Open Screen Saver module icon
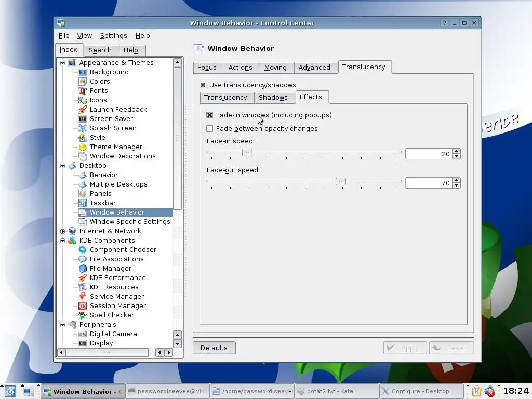Image resolution: width=532 pixels, height=399 pixels. tap(83, 119)
